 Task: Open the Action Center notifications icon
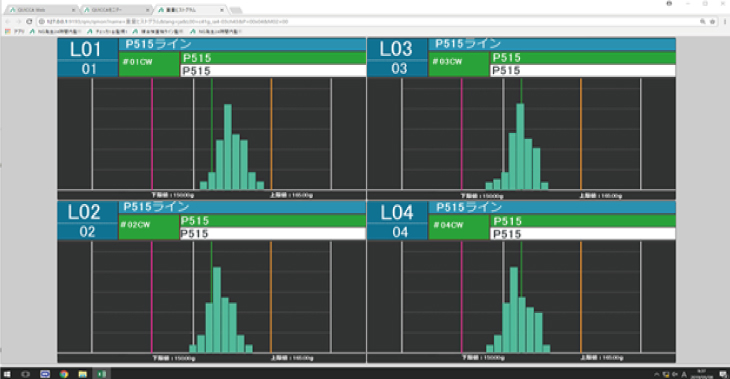point(723,374)
